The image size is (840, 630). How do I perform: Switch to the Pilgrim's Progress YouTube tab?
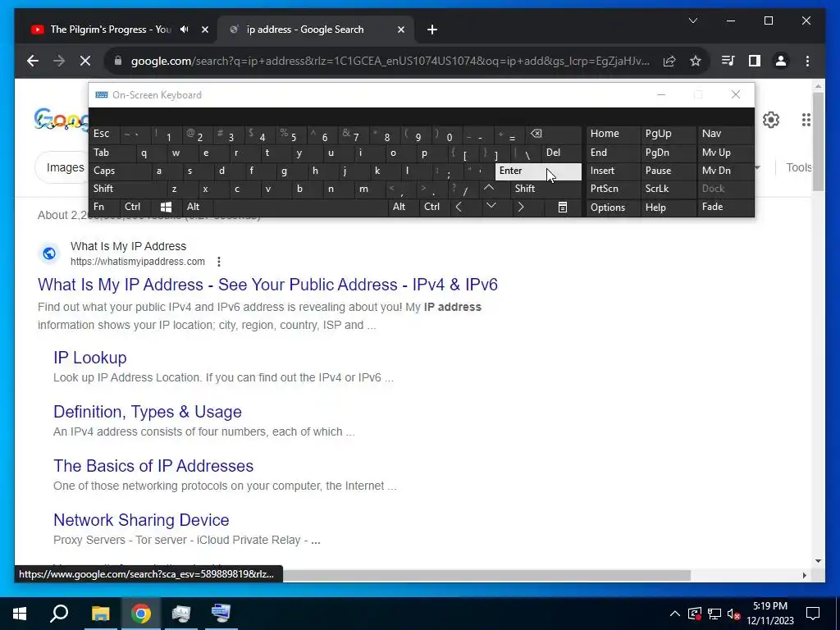[110, 30]
